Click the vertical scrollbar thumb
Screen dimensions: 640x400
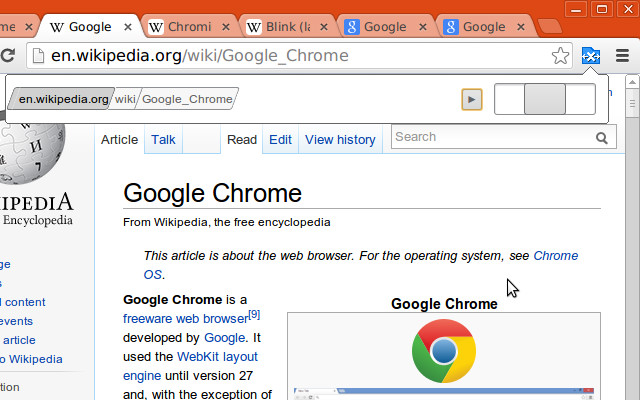(632, 103)
